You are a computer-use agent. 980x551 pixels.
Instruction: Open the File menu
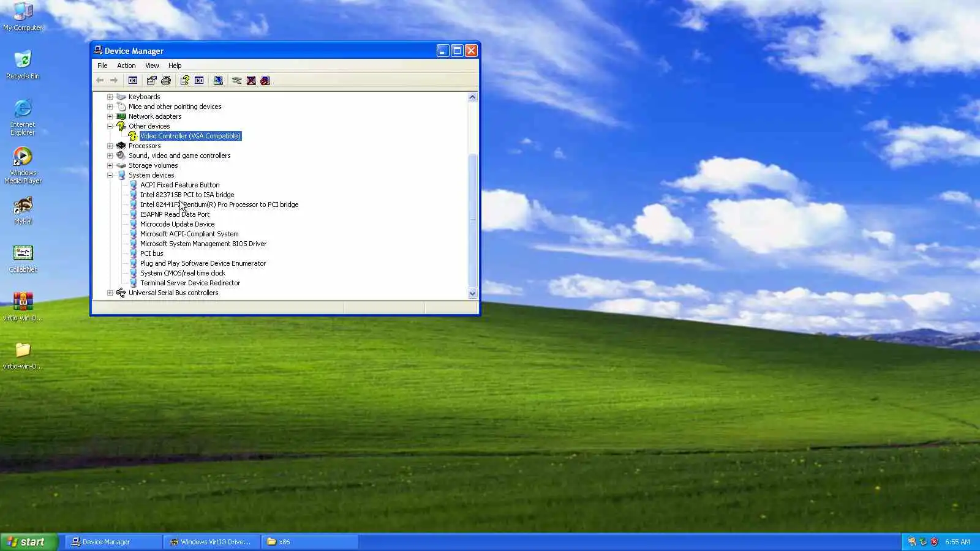click(x=102, y=66)
